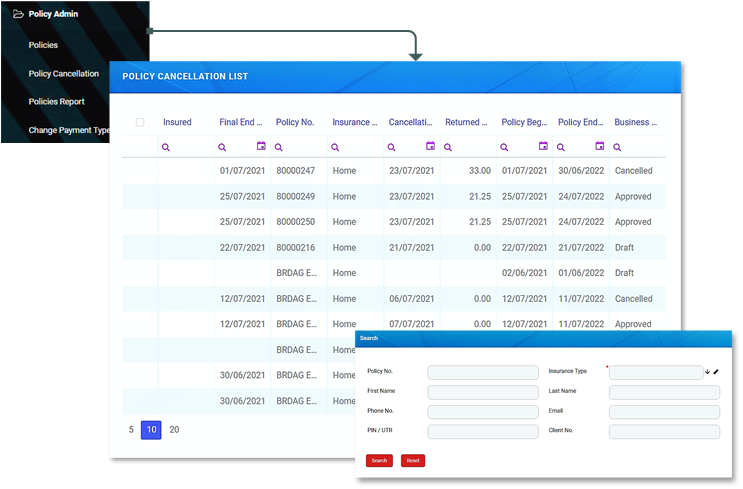Sort by Policy No. column header
743x489 pixels.
(x=295, y=122)
